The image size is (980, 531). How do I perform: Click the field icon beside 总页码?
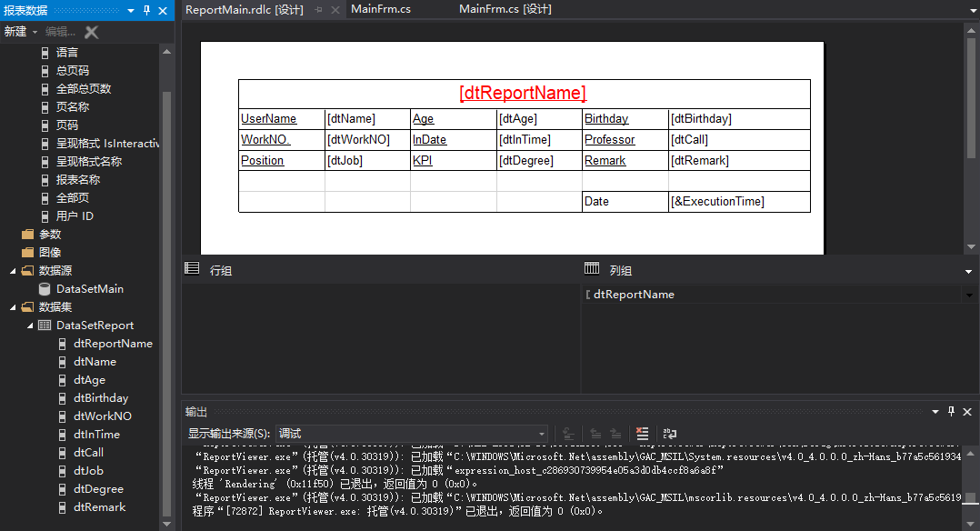click(x=45, y=71)
